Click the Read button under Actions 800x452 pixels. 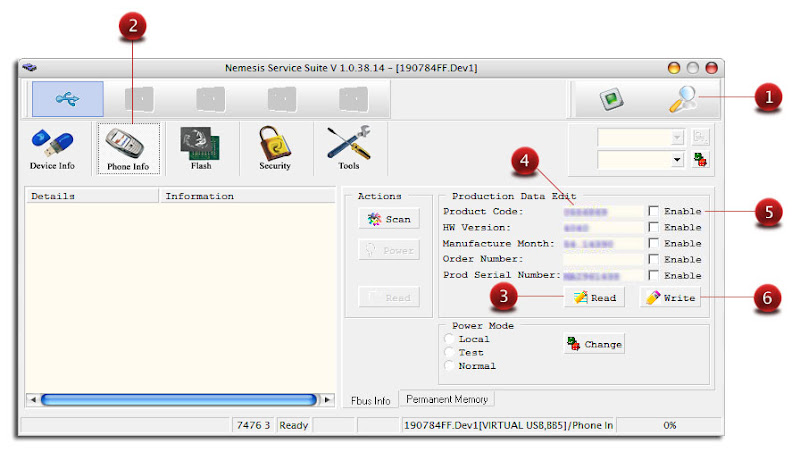point(389,297)
